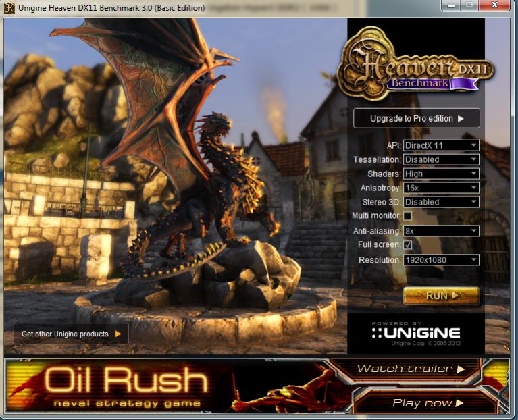Click the "Anti-aliasing:" label text
The image size is (518, 420).
(x=377, y=231)
